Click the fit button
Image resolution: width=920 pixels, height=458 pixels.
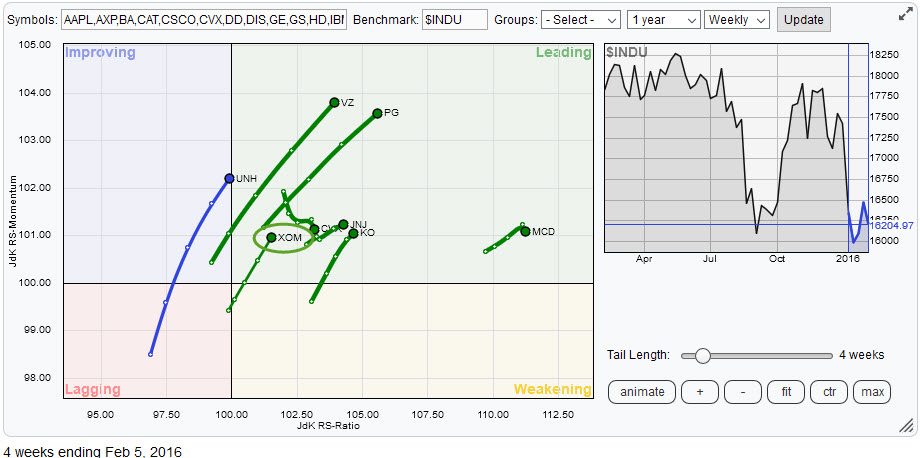pos(785,392)
